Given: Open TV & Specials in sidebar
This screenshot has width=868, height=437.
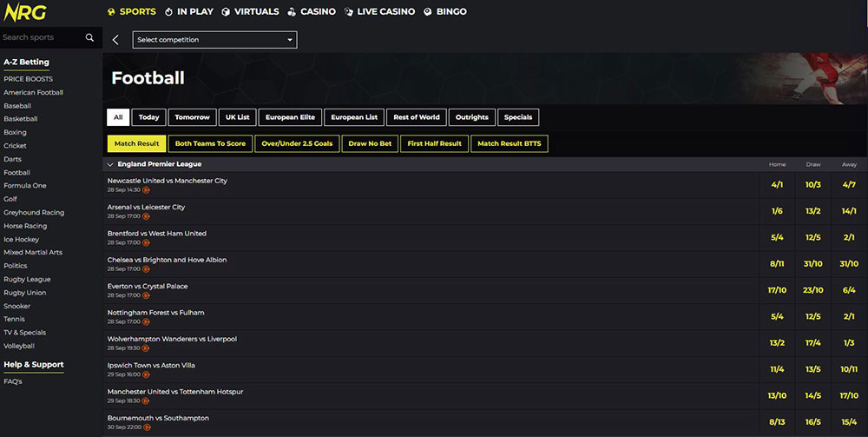Looking at the screenshot, I should click(x=24, y=333).
